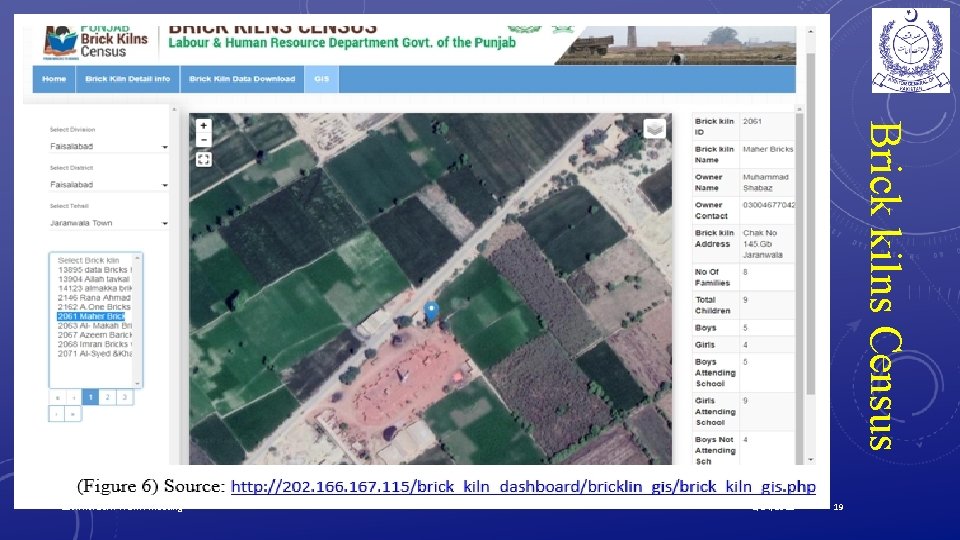This screenshot has height=540, width=960.
Task: Go to page 2 of kiln list
Action: [x=107, y=397]
